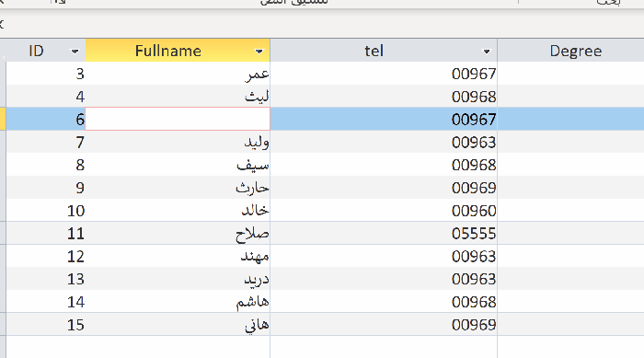Viewport: 644px width, 358px height.
Task: Click the ID cell with value 15
Action: pyautogui.click(x=46, y=325)
